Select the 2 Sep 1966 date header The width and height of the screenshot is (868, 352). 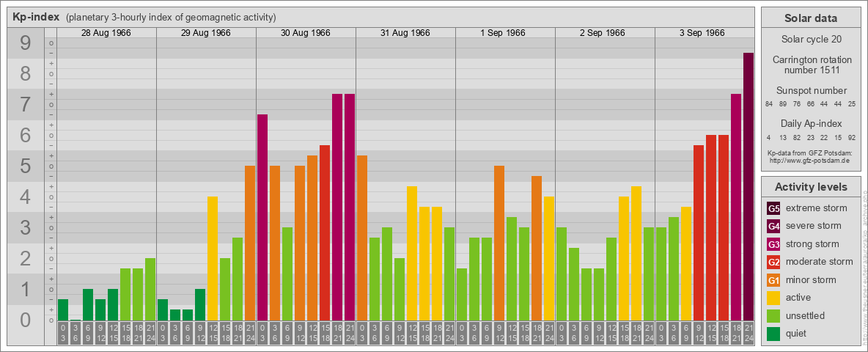pyautogui.click(x=603, y=33)
